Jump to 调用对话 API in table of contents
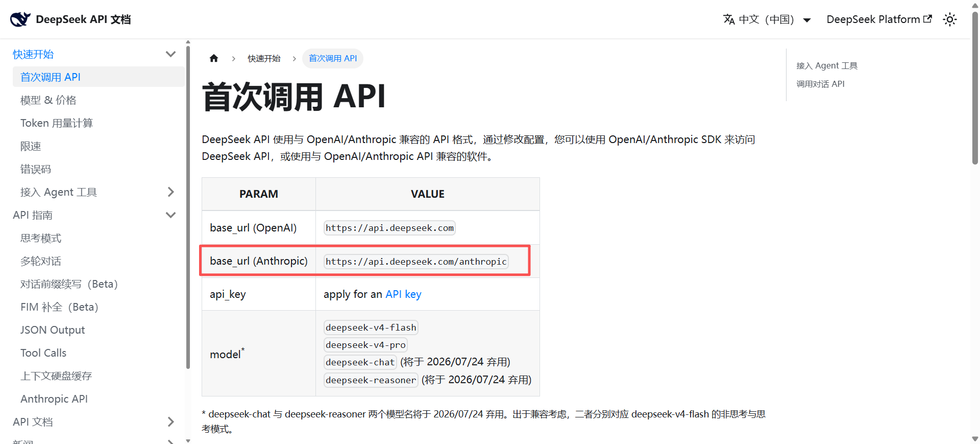Image resolution: width=980 pixels, height=444 pixels. coord(820,84)
